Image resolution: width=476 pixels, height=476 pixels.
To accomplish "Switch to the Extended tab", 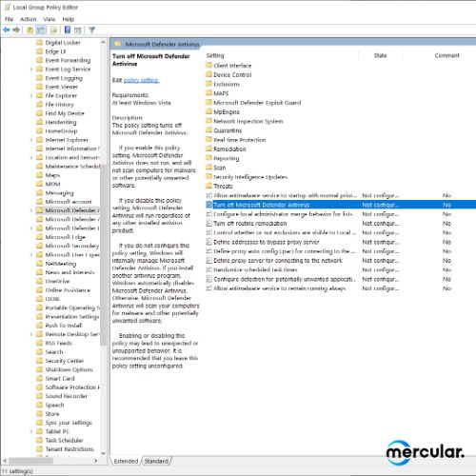I will coord(126,461).
